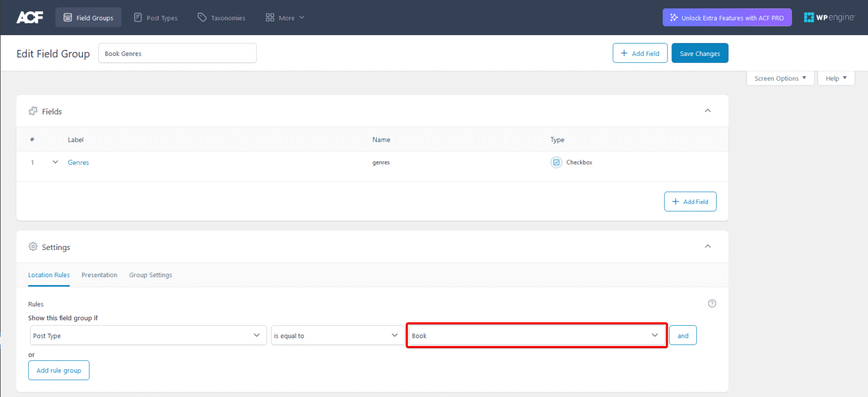Viewport: 868px width, 397px height.
Task: Select the Post Types icon in the navigation
Action: coord(137,17)
